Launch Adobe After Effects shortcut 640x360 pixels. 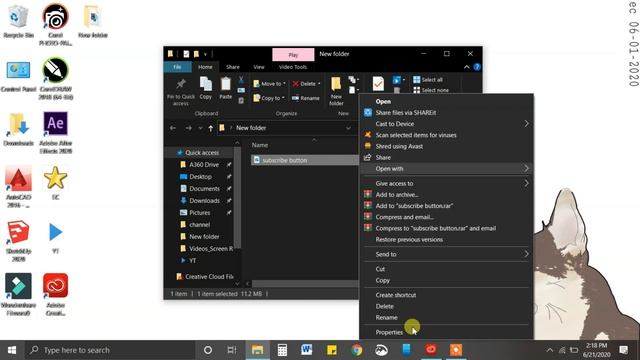(56, 132)
